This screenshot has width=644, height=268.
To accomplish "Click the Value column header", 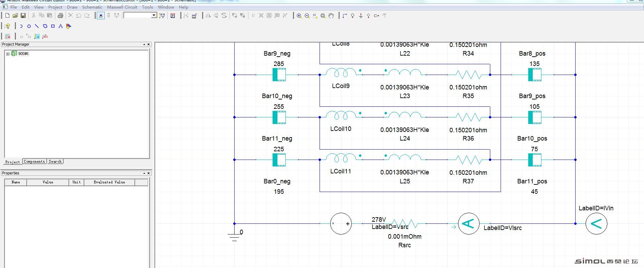I will point(48,182).
